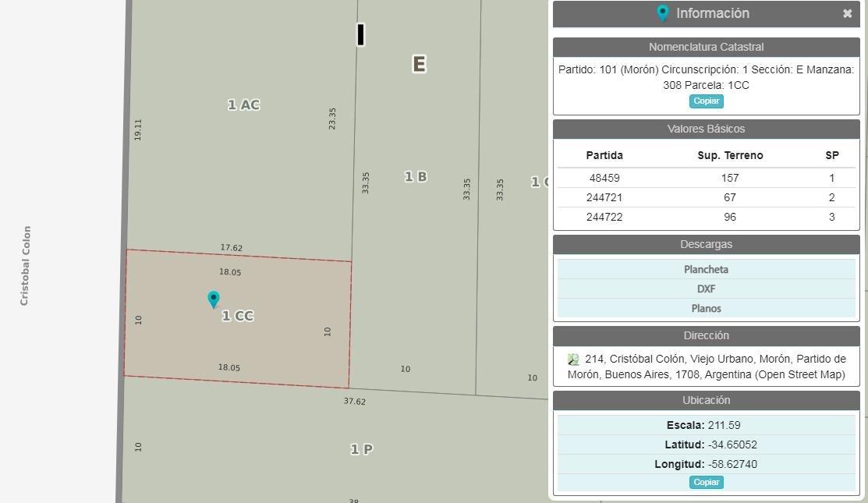Click the section E label on map
Viewport: 868px width, 503px height.
[419, 64]
